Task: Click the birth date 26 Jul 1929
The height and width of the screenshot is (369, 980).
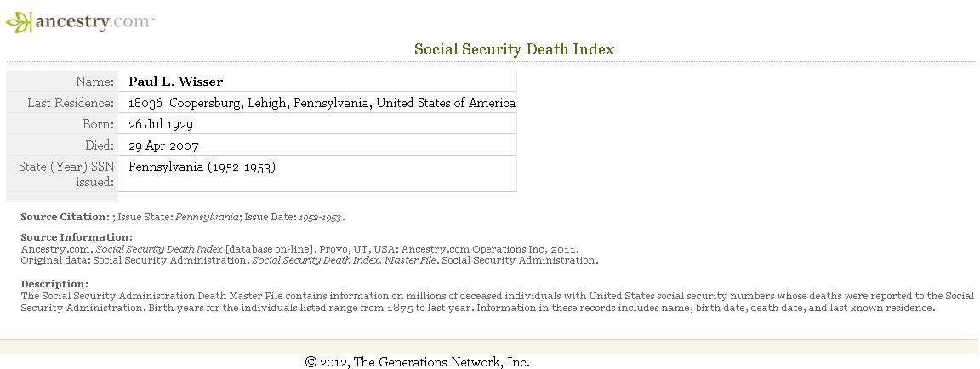Action: click(x=161, y=124)
